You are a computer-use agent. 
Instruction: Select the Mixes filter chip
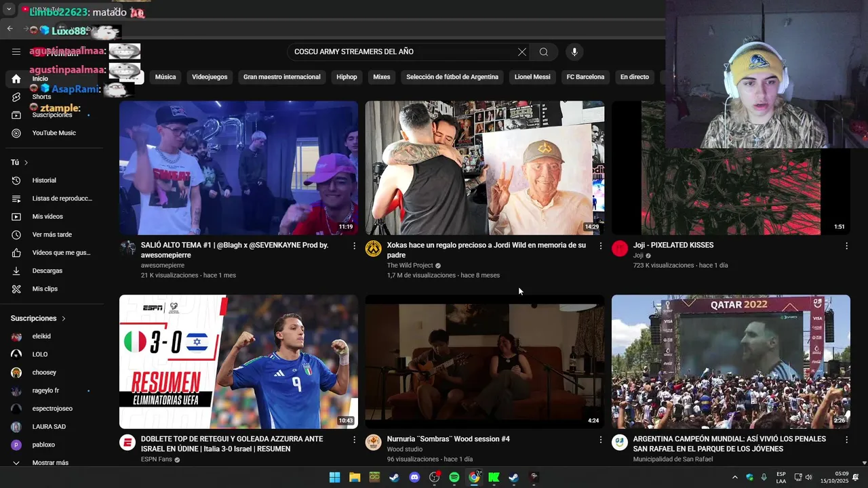point(382,77)
